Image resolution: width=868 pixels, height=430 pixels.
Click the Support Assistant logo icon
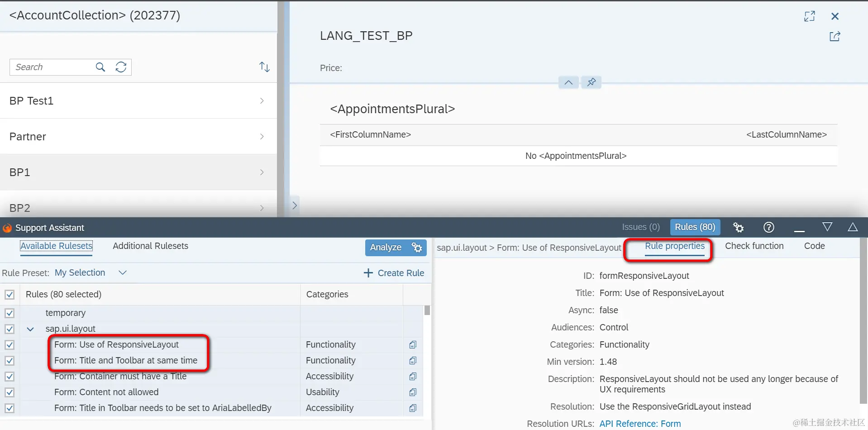point(7,228)
